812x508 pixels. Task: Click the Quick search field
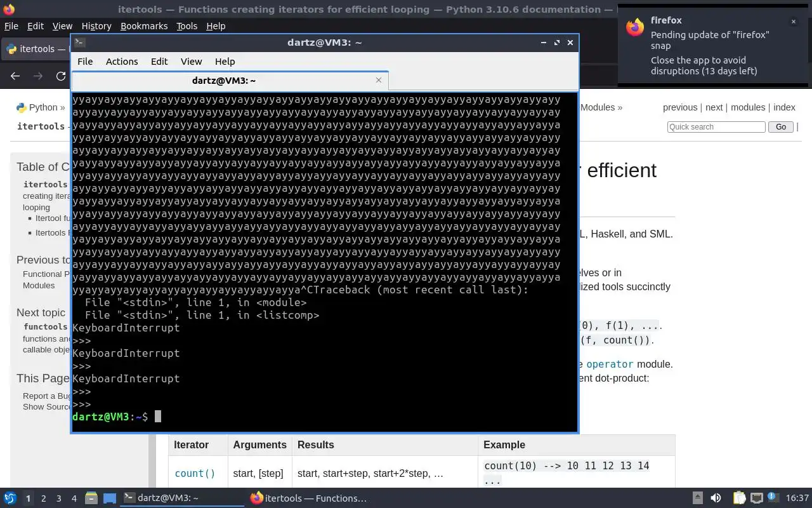pos(716,127)
